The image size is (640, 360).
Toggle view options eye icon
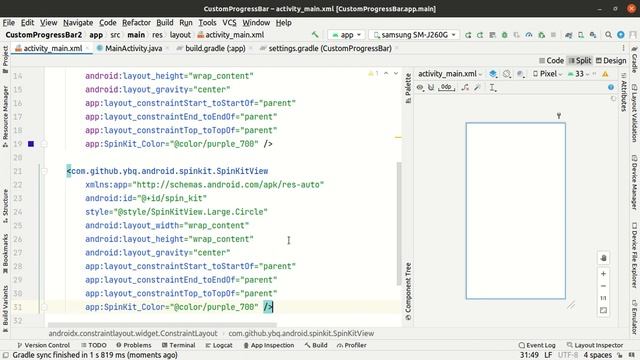[420, 87]
